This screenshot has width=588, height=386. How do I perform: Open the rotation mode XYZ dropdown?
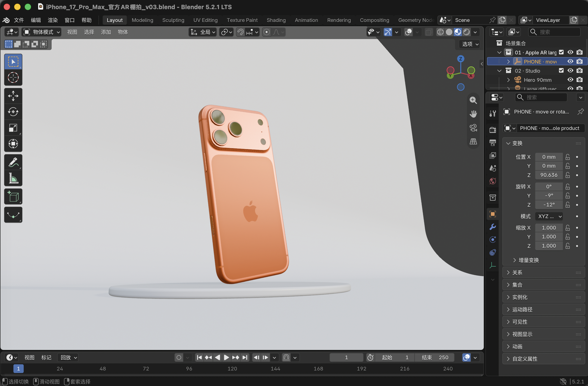point(549,216)
